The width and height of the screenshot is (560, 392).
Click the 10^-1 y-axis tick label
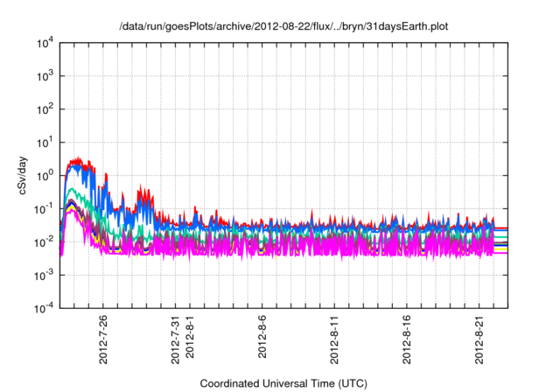click(x=44, y=209)
